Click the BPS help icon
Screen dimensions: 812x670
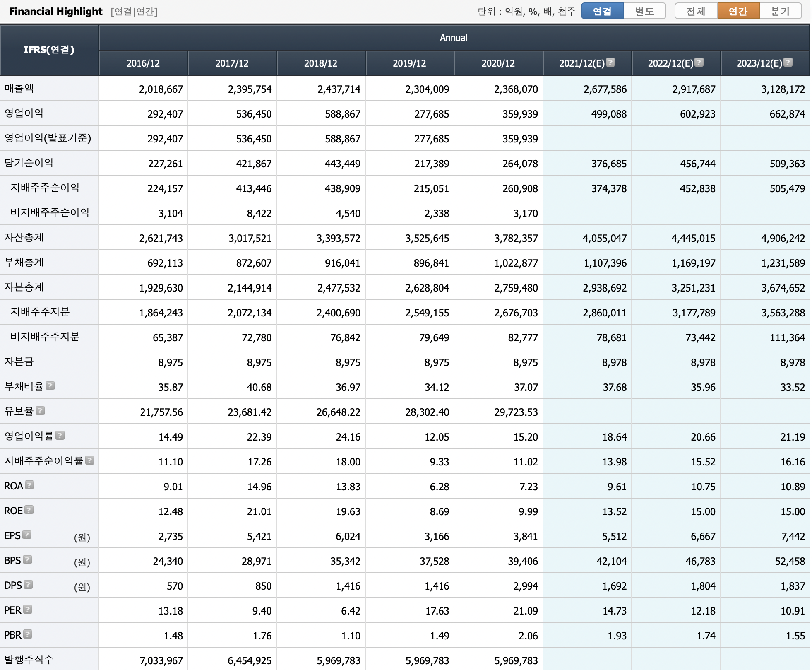pos(27,559)
